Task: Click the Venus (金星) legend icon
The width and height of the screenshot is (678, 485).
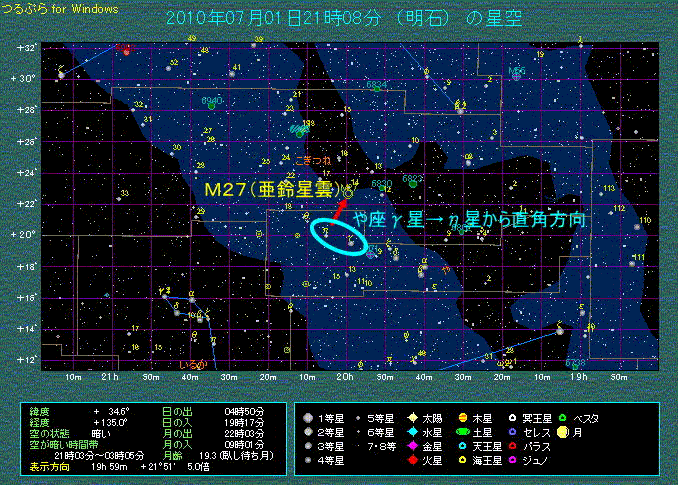Action: [x=412, y=446]
